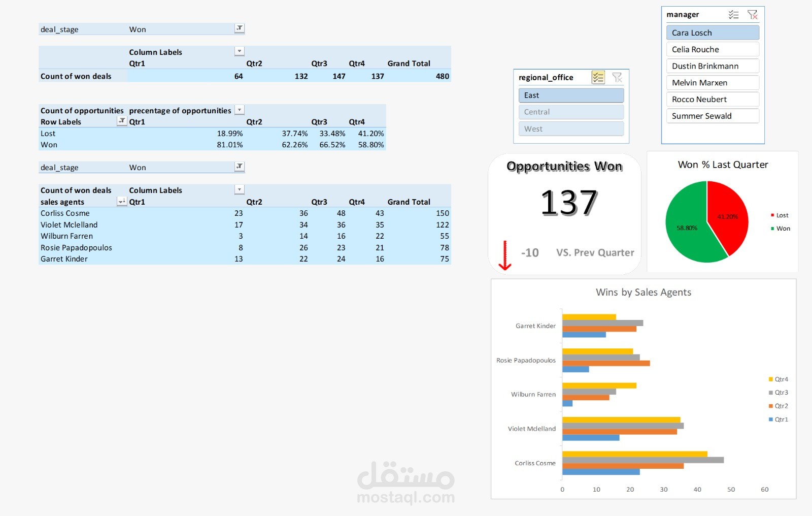Screen dimensions: 812x516
Task: Click the big 137 value on the card
Action: coord(569,202)
